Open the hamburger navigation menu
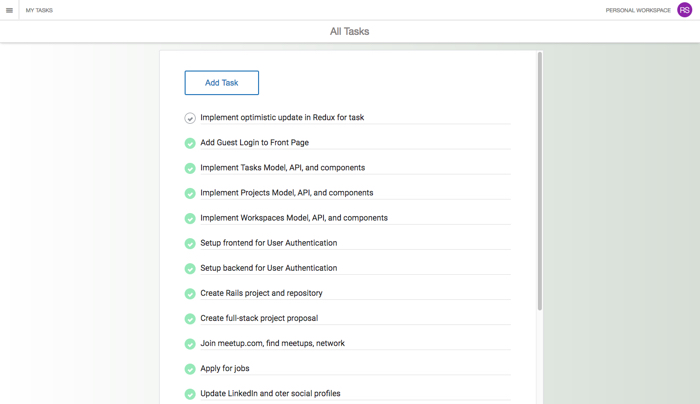700x404 pixels. point(10,10)
